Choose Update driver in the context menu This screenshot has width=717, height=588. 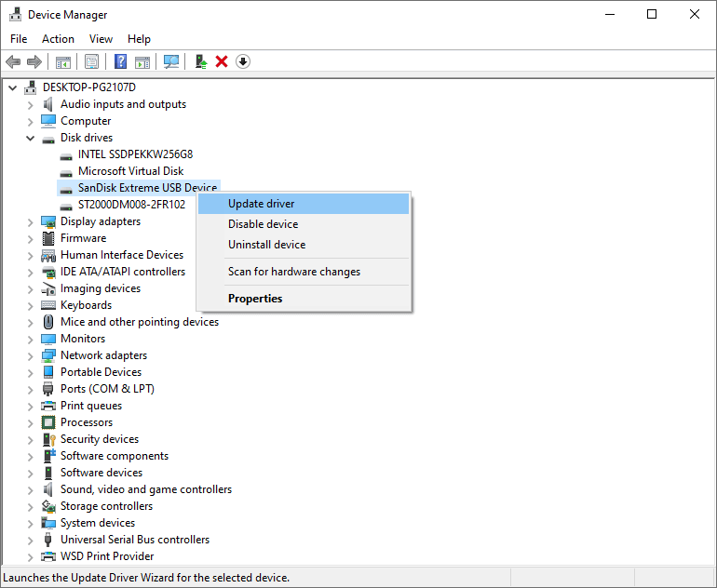261,204
